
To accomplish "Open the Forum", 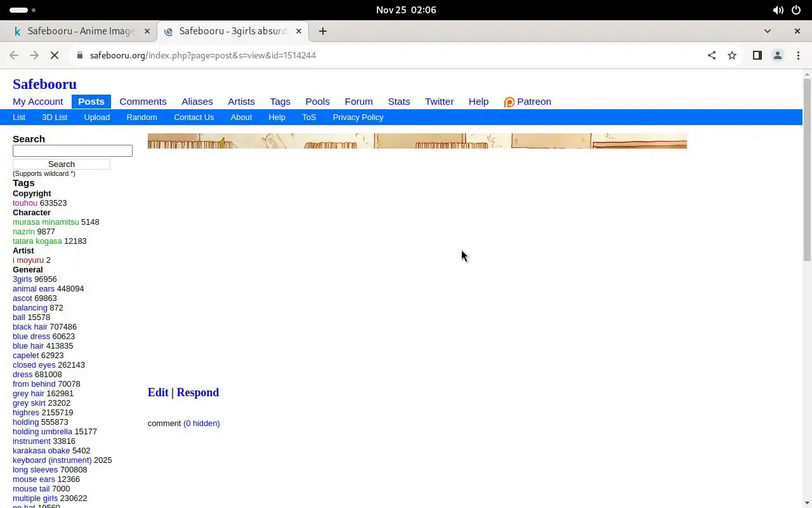I will pyautogui.click(x=358, y=102).
